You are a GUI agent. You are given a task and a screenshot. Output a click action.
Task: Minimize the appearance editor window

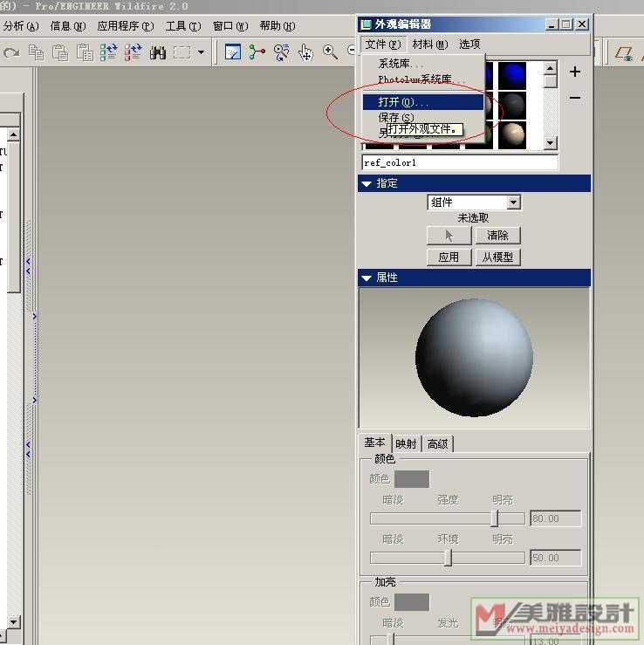(552, 24)
